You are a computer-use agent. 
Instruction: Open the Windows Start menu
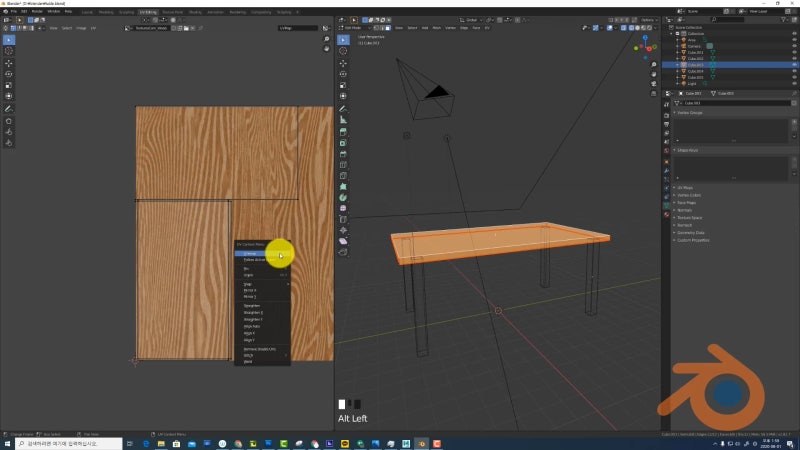point(7,444)
